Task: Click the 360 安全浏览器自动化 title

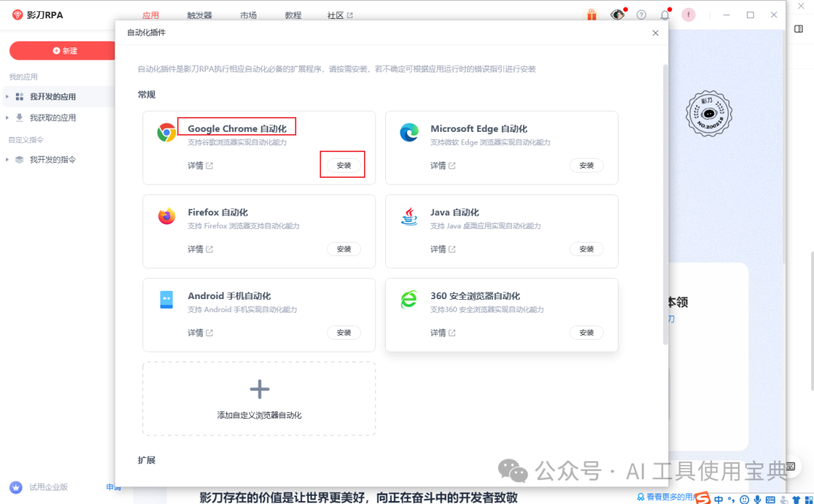Action: 475,296
